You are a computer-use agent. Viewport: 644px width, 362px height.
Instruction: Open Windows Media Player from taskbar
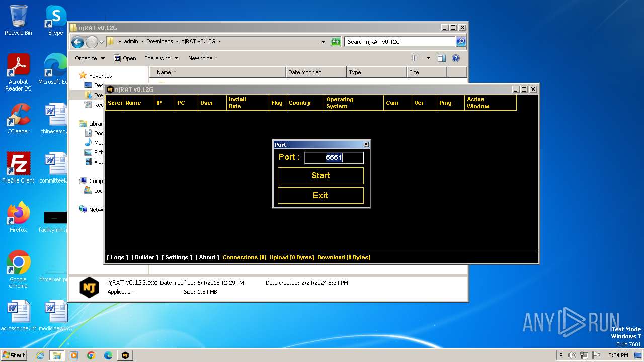[74, 355]
